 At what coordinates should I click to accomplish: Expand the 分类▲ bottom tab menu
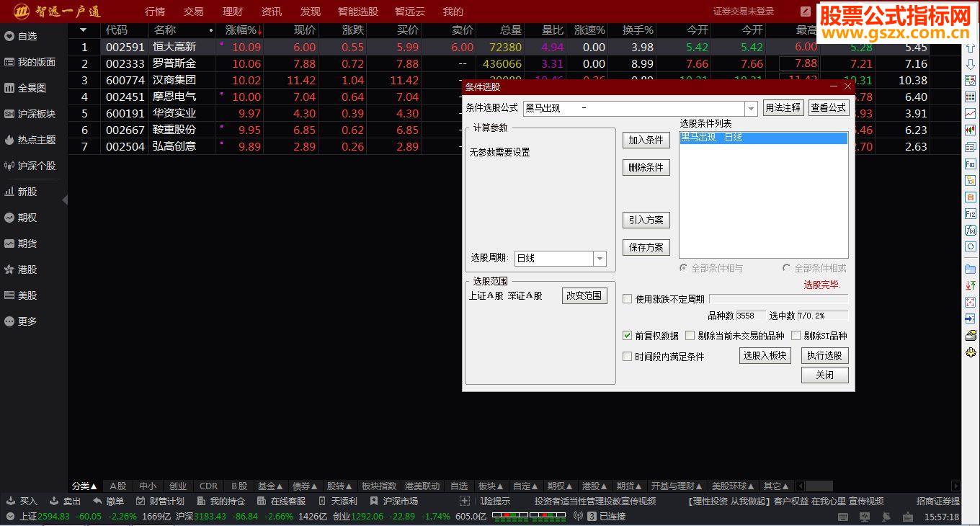click(x=84, y=486)
